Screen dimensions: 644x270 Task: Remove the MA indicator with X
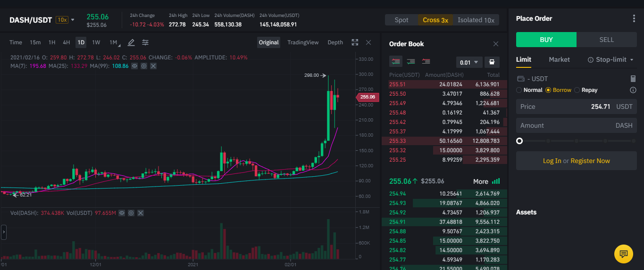pyautogui.click(x=153, y=66)
